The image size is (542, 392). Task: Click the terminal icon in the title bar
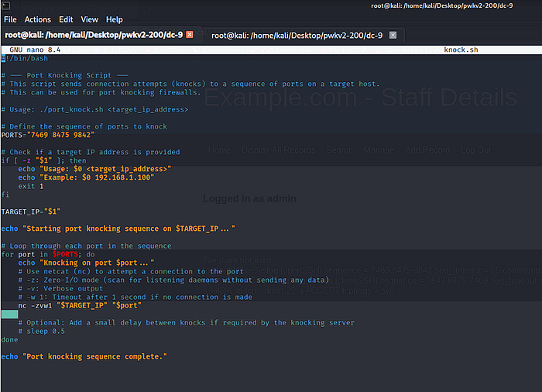click(x=6, y=5)
